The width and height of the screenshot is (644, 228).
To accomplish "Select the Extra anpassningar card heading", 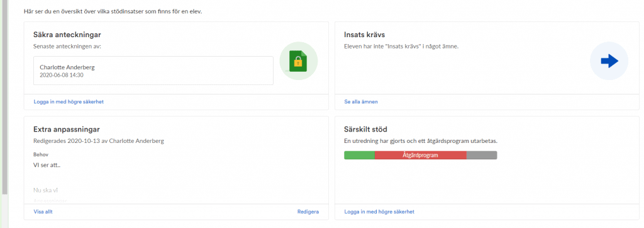I will (67, 130).
